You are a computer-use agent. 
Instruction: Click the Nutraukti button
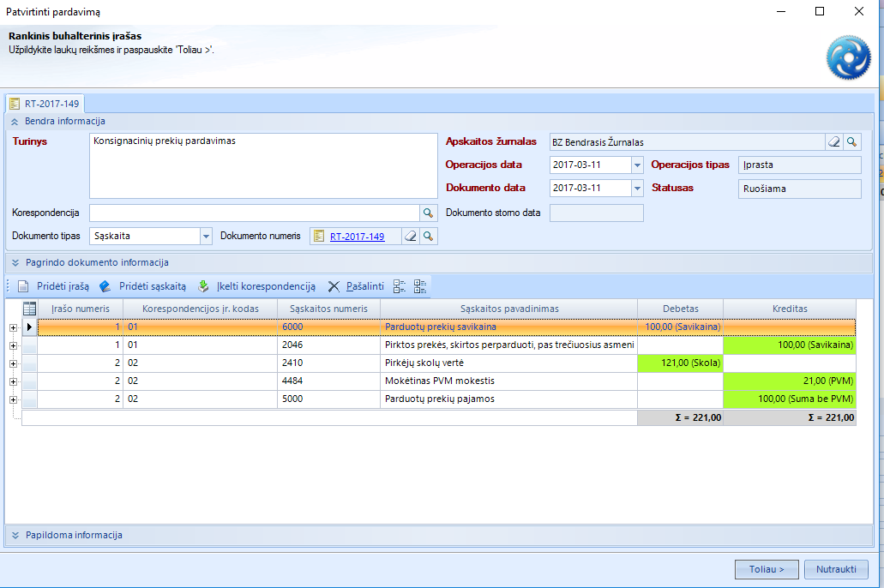click(x=836, y=569)
